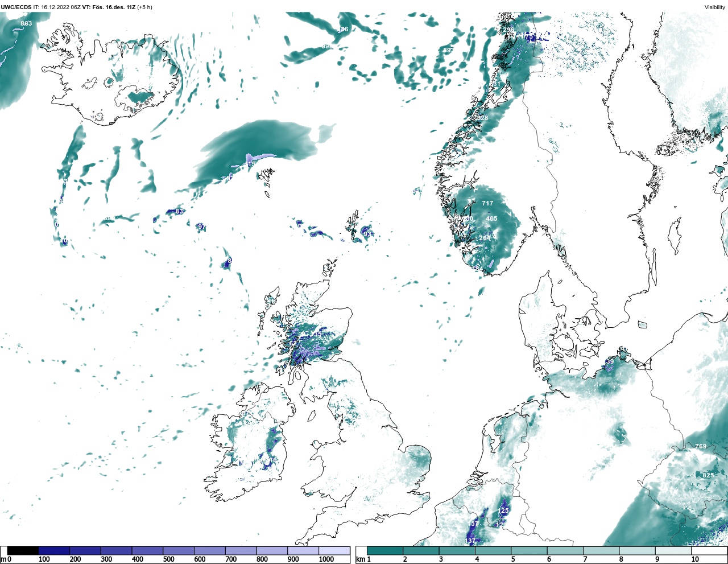Click the 800–900 m pale purple swatch
The height and width of the screenshot is (564, 728).
point(271,550)
